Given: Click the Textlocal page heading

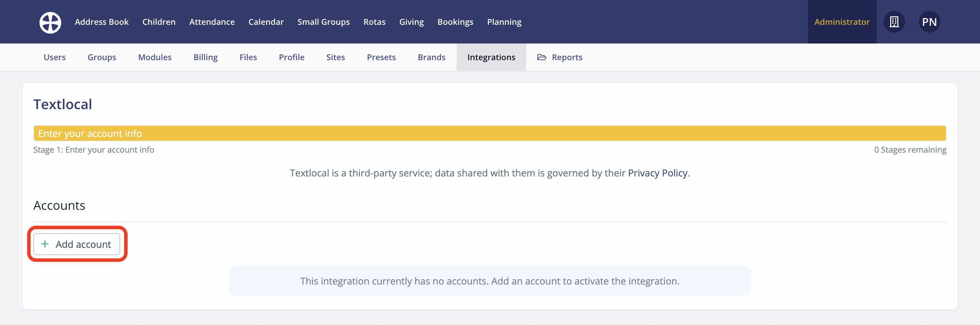Looking at the screenshot, I should [x=63, y=104].
